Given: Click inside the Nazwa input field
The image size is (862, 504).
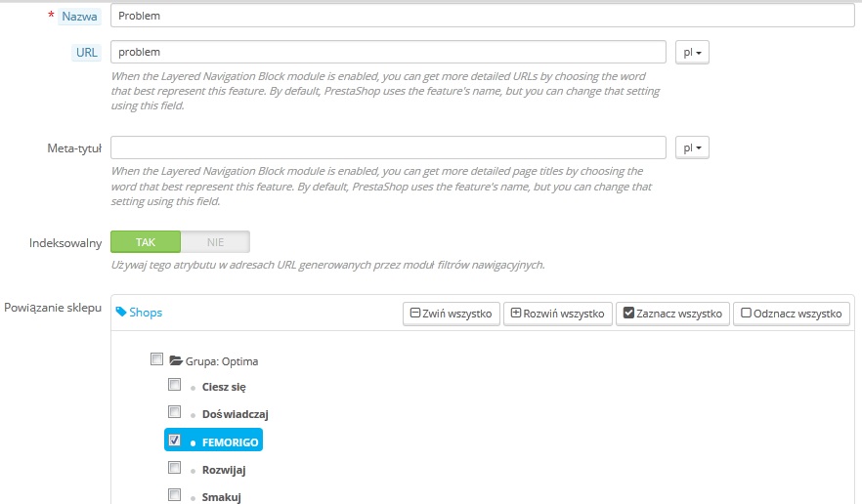Looking at the screenshot, I should click(483, 17).
